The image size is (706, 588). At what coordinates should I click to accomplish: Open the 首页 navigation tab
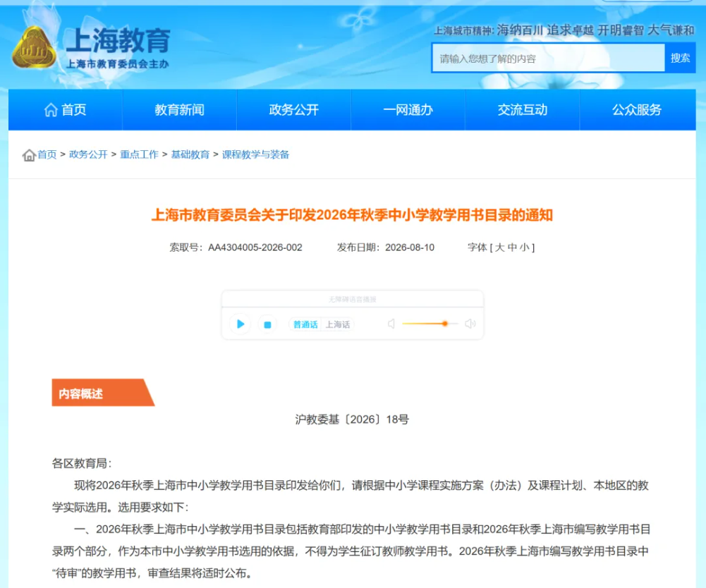click(66, 110)
